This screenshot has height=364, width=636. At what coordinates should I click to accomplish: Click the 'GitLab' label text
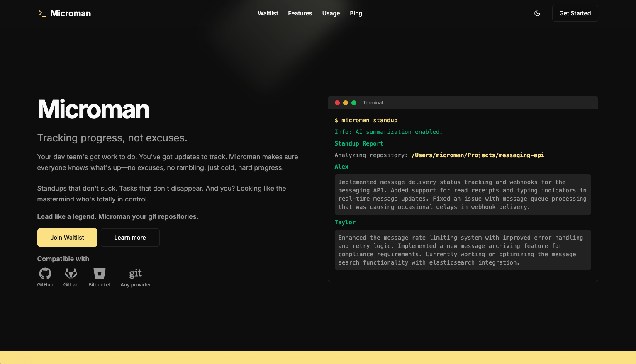[71, 285]
